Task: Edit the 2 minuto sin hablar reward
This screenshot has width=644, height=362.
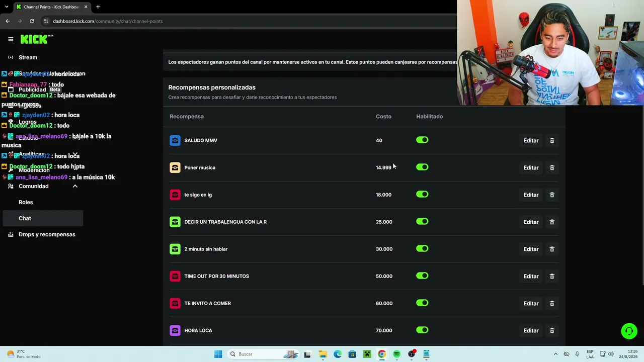Action: tap(531, 249)
